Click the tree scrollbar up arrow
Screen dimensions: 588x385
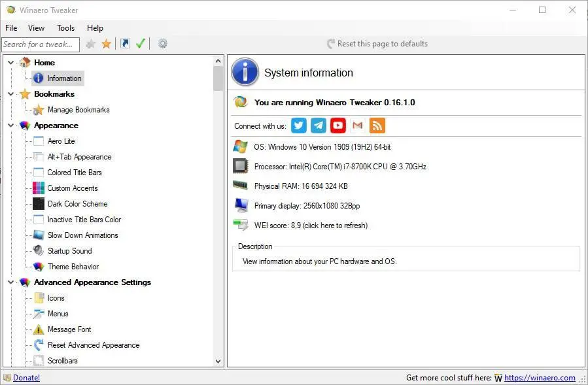click(x=218, y=61)
